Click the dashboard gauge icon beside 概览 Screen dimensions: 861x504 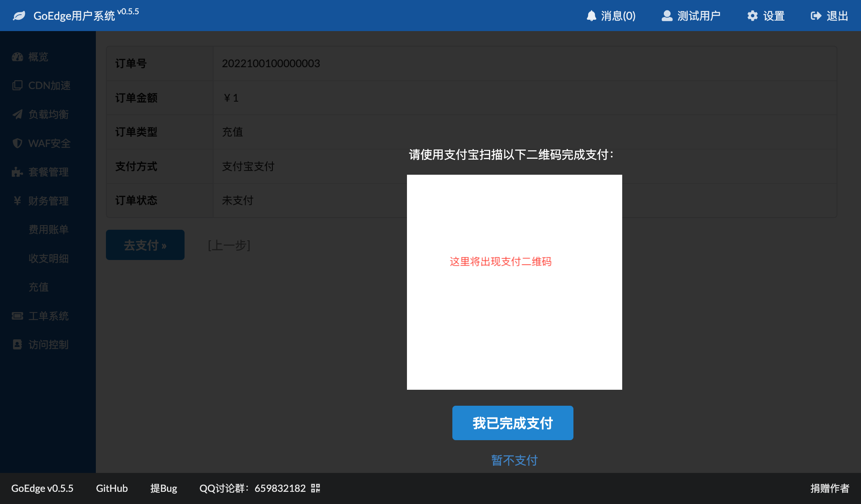(x=17, y=57)
